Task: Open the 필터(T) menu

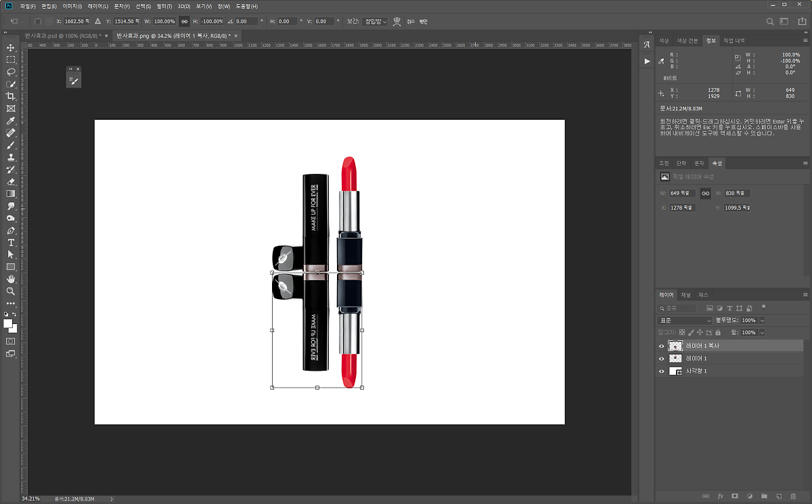Action: [164, 6]
